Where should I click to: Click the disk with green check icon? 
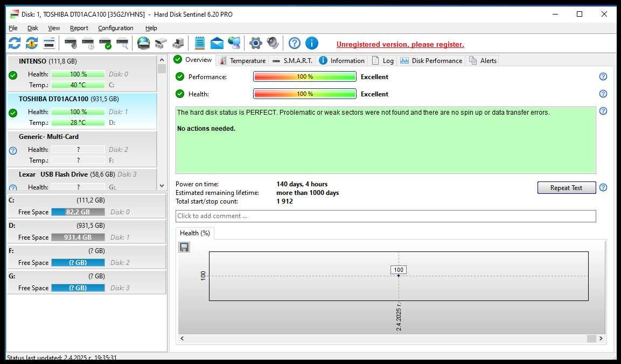click(x=106, y=43)
